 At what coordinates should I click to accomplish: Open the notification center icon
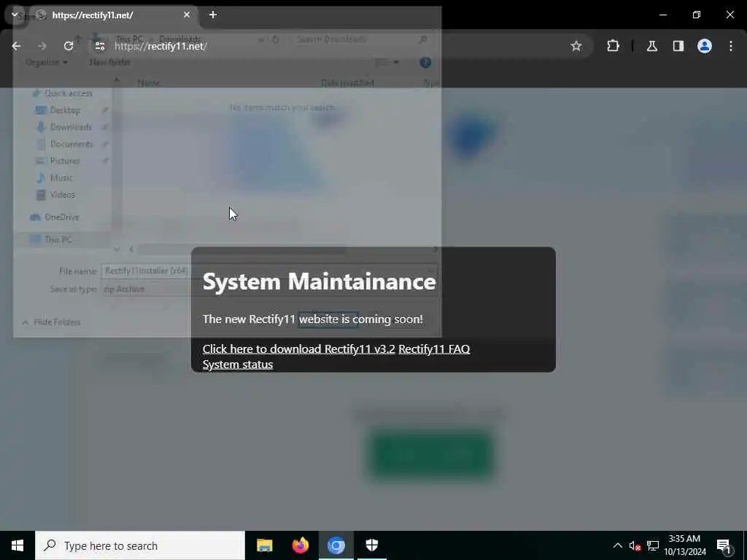724,545
